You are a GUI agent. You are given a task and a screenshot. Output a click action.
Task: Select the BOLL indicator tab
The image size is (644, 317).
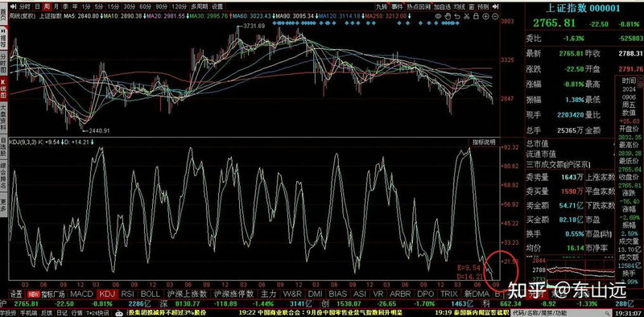tap(151, 294)
